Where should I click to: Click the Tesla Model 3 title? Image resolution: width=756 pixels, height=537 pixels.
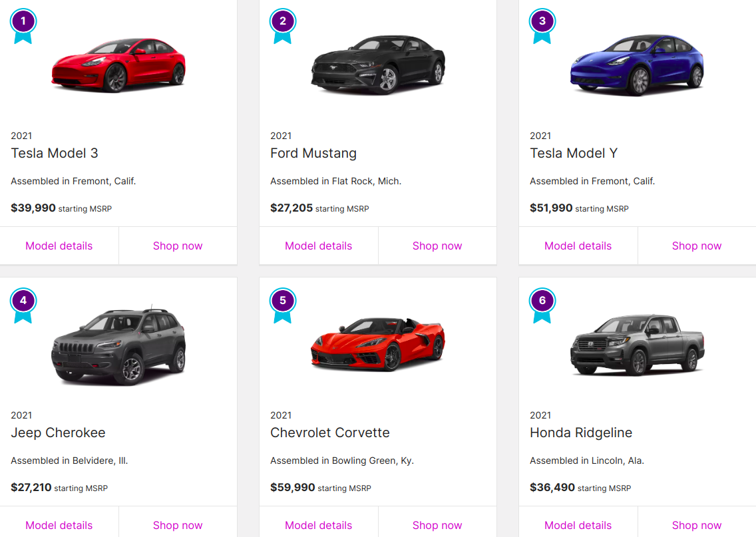point(55,153)
